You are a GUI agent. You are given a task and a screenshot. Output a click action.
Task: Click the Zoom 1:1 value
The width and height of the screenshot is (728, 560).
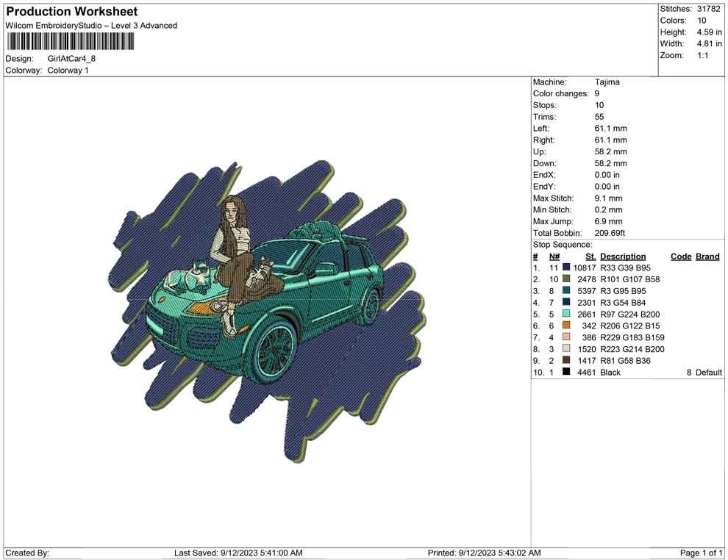[702, 56]
